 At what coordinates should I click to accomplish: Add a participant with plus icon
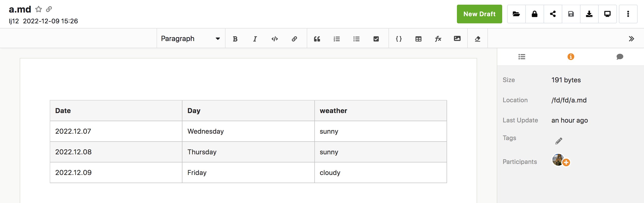coord(566,162)
